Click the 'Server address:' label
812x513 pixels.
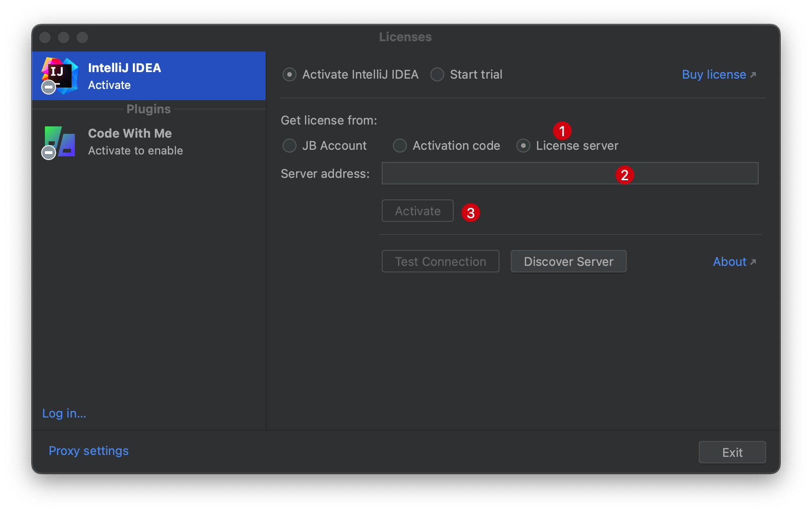[x=325, y=174]
